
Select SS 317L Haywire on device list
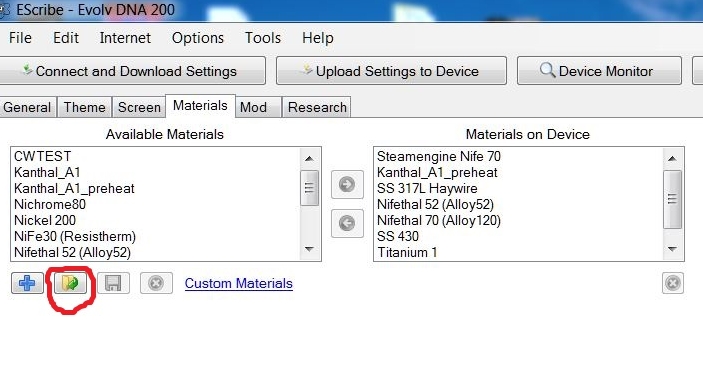coord(427,188)
